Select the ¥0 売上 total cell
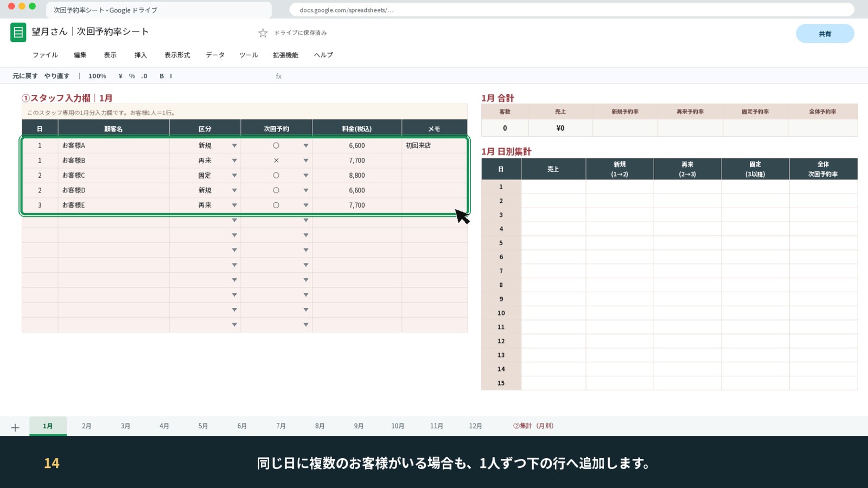The height and width of the screenshot is (488, 868). [560, 129]
